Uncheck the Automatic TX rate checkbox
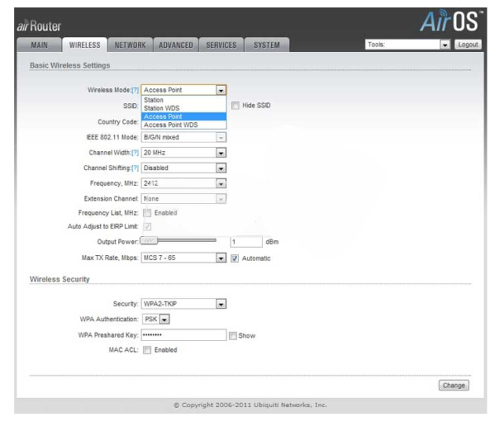 pos(235,258)
